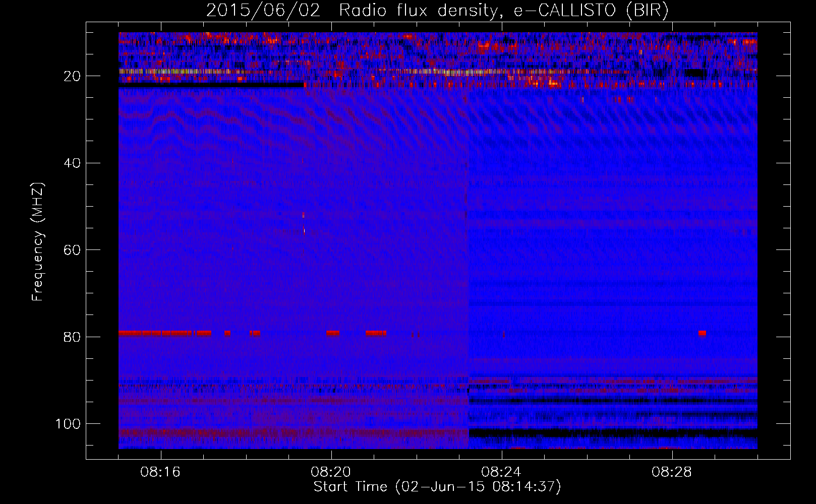Click the plot title mentioning e-CALLISTO (BIR)
The width and height of the screenshot is (816, 504).
437,11
